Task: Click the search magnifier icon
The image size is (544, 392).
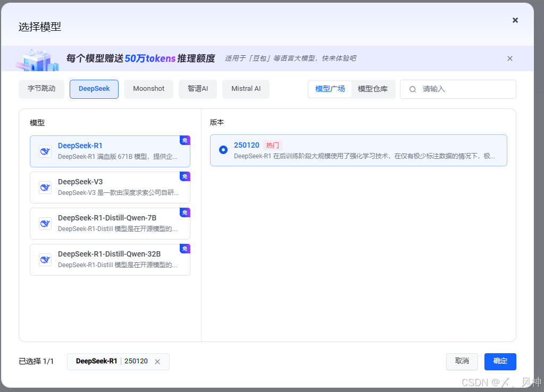Action: point(413,89)
